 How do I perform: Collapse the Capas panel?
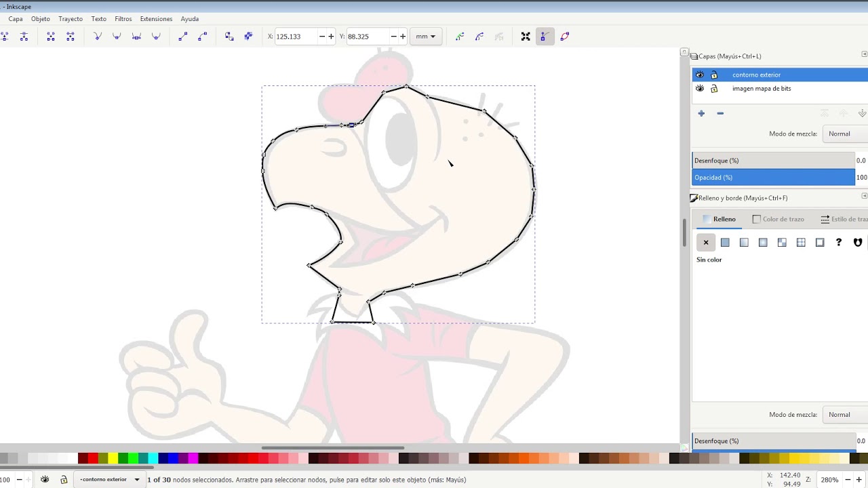pos(864,54)
